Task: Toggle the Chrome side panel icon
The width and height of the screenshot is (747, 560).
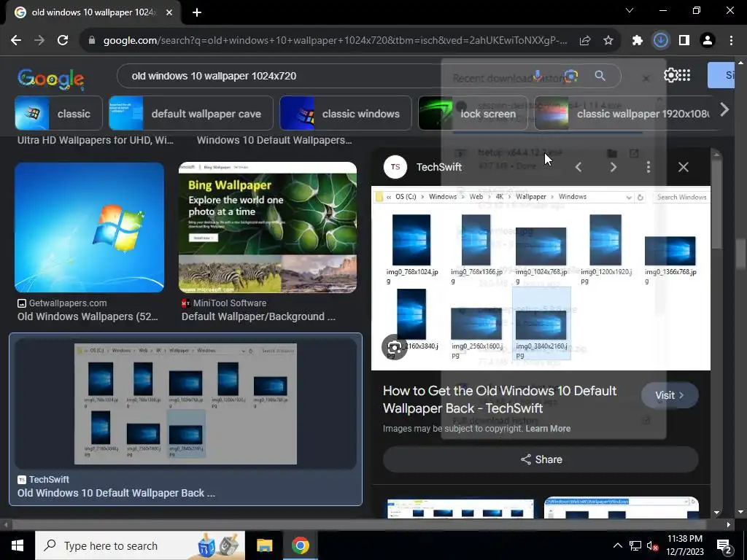Action: (x=684, y=41)
